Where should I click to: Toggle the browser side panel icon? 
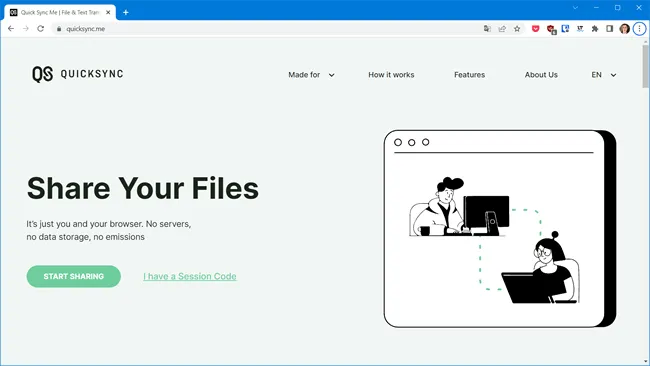pos(609,29)
